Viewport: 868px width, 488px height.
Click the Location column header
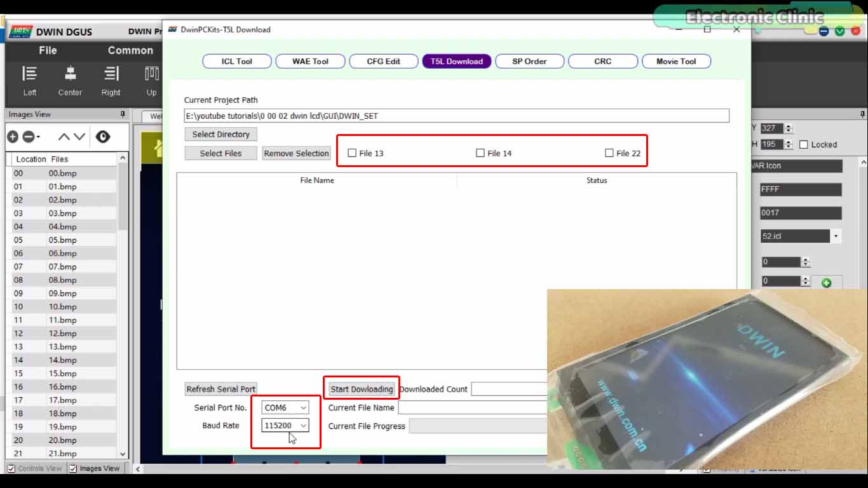pos(31,159)
